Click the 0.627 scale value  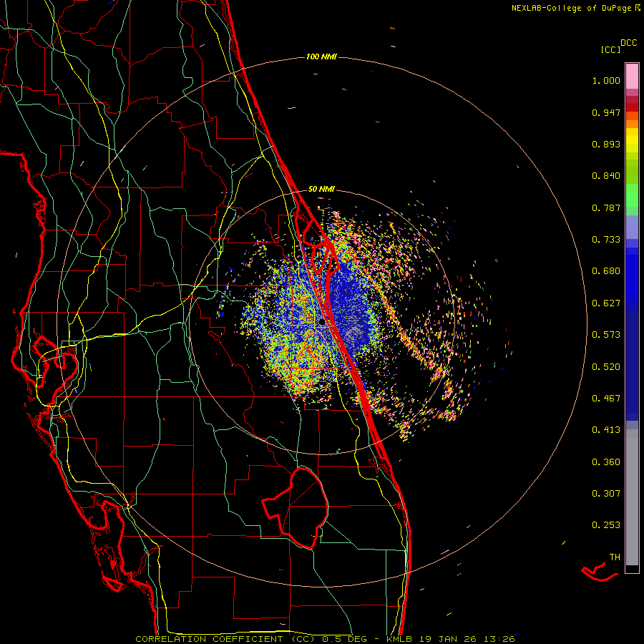pos(606,303)
